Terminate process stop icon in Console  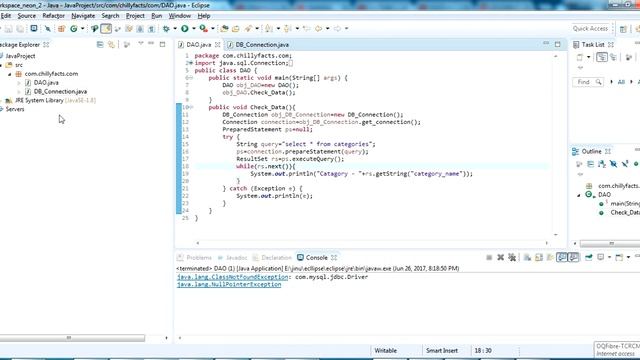[489, 258]
